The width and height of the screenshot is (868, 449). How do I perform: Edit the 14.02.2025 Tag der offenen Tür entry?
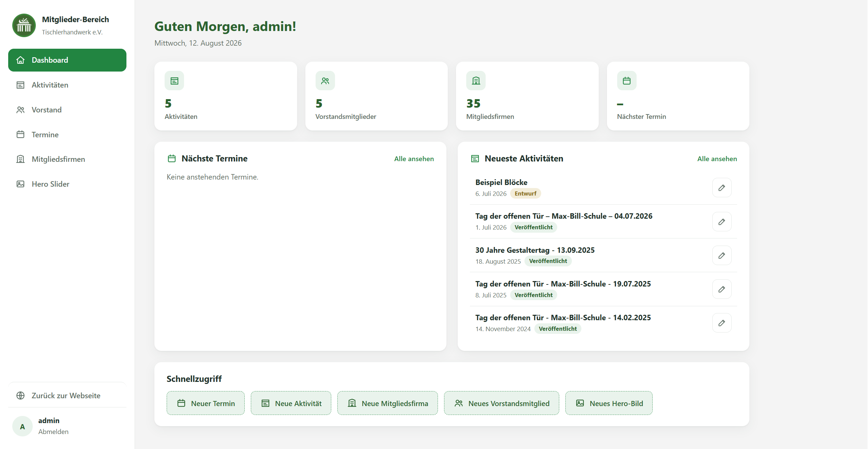click(x=722, y=323)
